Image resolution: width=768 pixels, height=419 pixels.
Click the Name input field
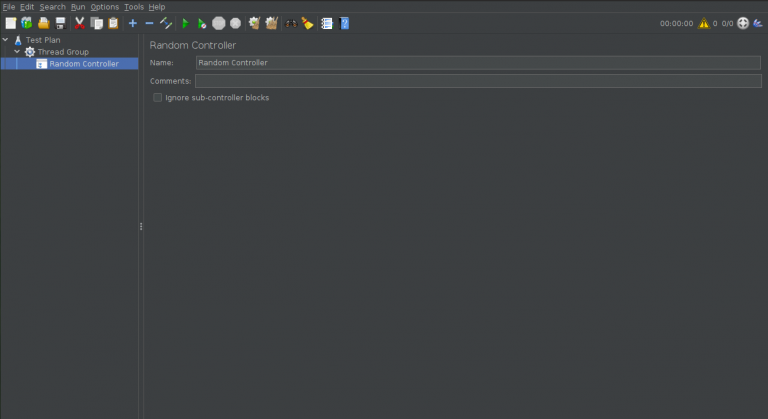pyautogui.click(x=478, y=63)
